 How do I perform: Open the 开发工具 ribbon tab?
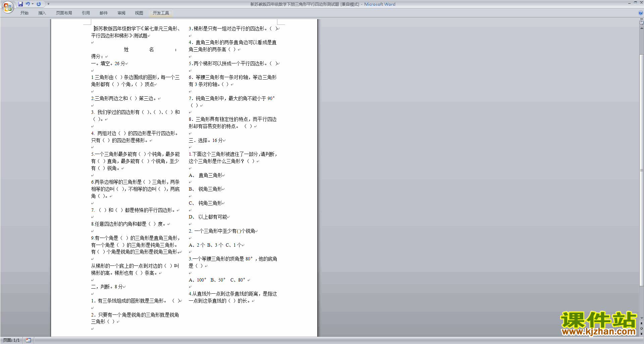pyautogui.click(x=161, y=13)
